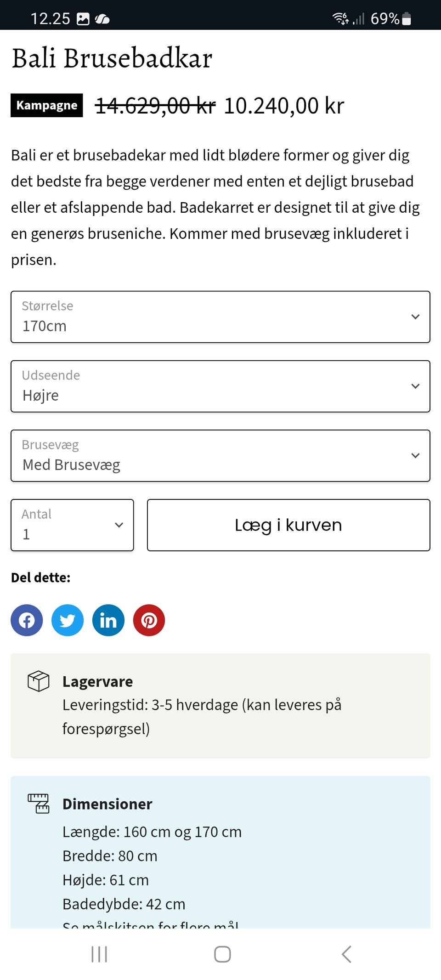Share product on Twitter
441x980 pixels.
68,620
